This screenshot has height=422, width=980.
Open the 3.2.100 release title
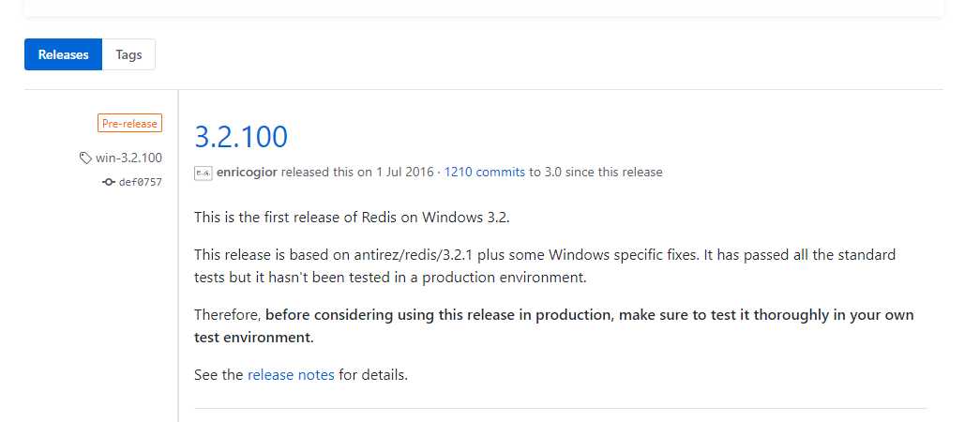click(241, 137)
